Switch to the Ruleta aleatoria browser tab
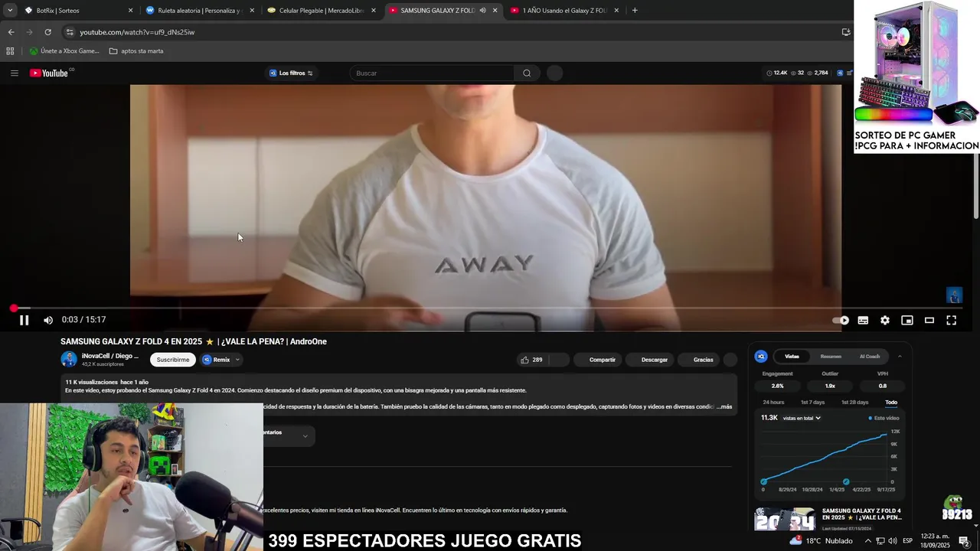This screenshot has width=980, height=551. point(199,11)
